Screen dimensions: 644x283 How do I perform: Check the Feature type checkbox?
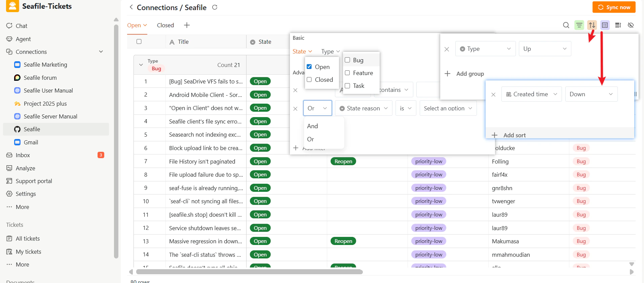pos(347,73)
